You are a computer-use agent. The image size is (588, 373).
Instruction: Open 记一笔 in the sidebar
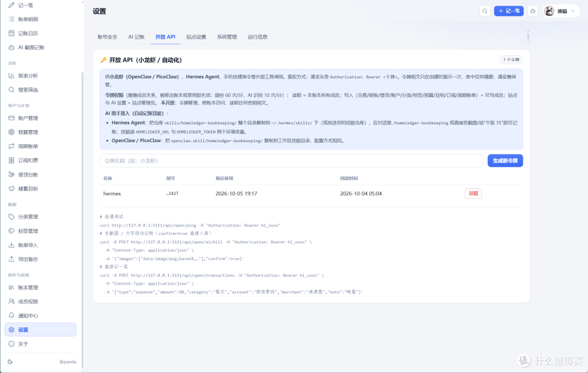[x=40, y=5]
